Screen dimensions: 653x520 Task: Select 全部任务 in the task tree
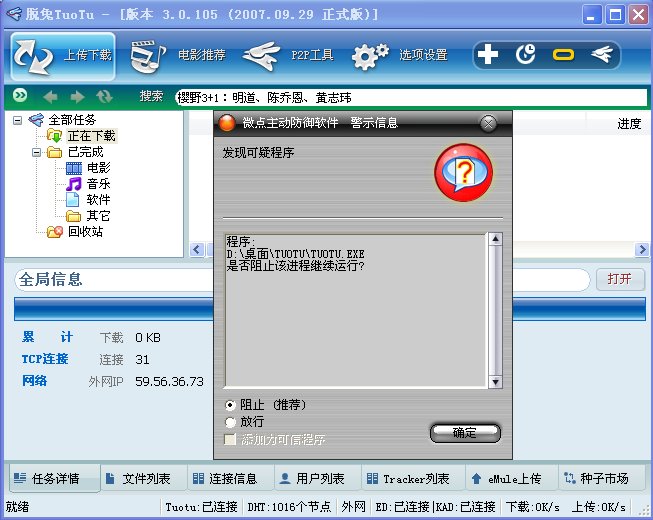72,120
